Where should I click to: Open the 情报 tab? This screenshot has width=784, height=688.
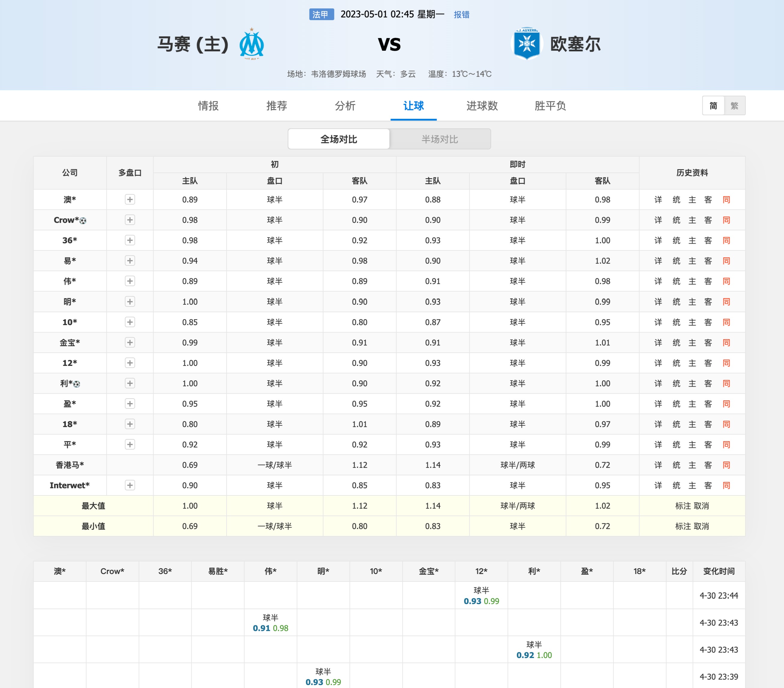tap(208, 106)
